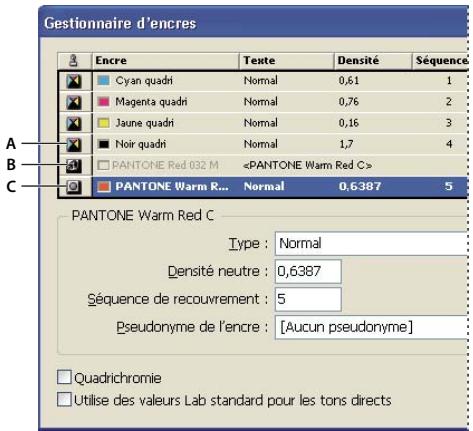Open the Pseudonyme de l'encre dropdown

point(371,327)
